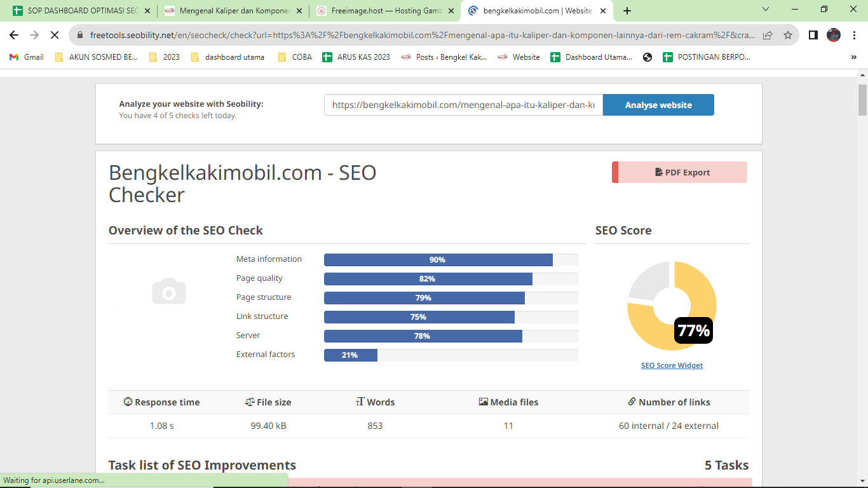868x488 pixels.
Task: View site information lock icon
Action: click(x=80, y=36)
